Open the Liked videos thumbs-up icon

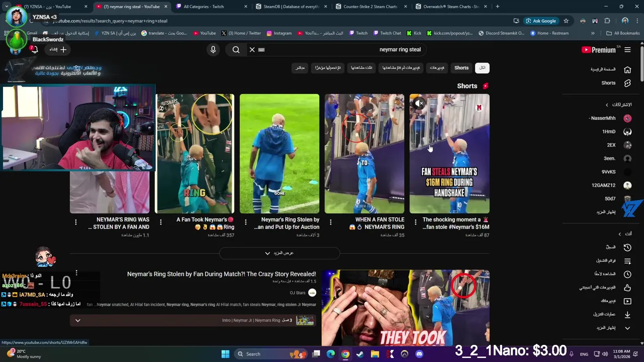pos(627,288)
